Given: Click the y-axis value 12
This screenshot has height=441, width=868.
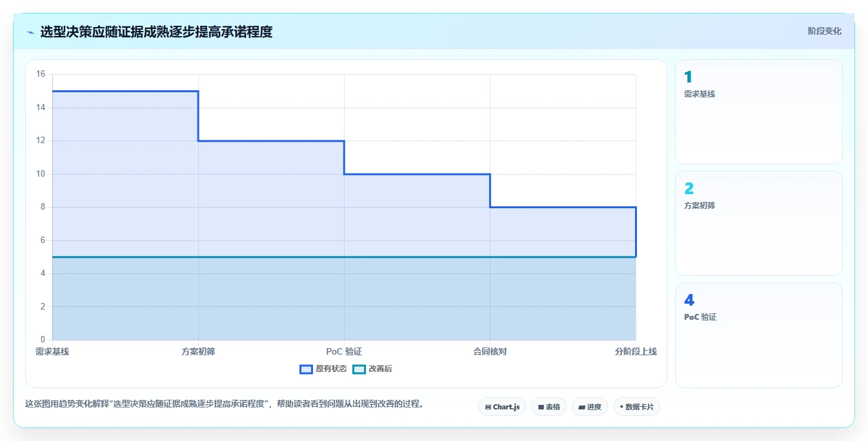Looking at the screenshot, I should click(41, 141).
